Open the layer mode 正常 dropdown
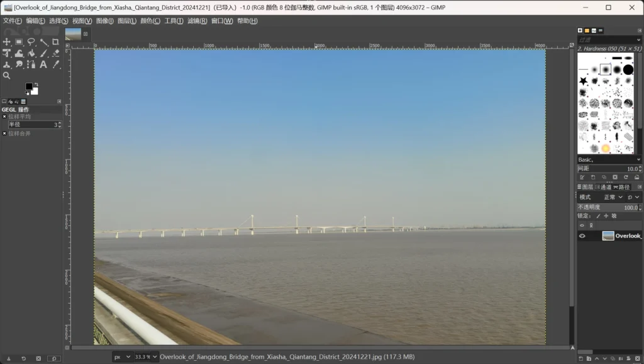 613,197
